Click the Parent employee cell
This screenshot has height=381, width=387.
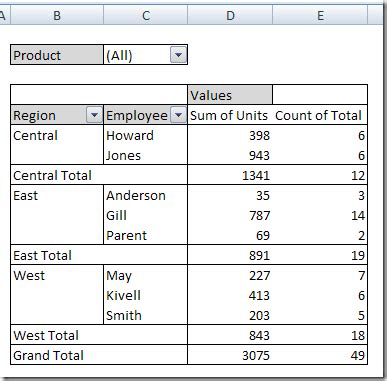(x=146, y=235)
